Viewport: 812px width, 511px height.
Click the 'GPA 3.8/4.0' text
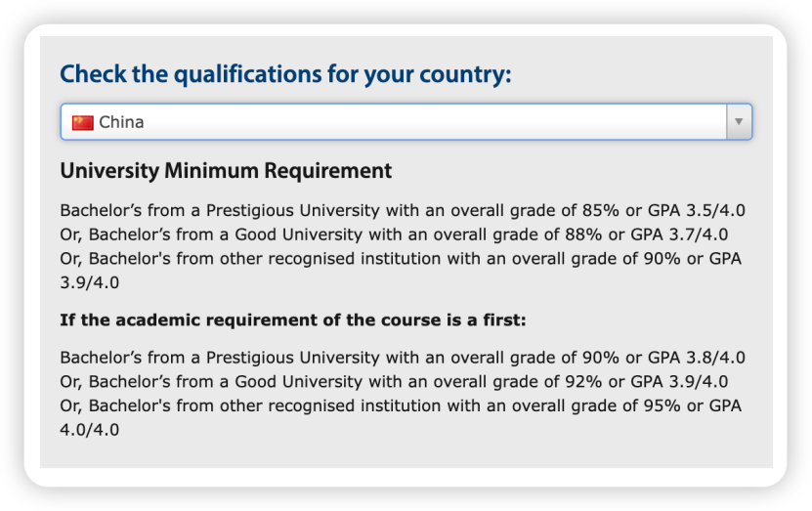697,358
